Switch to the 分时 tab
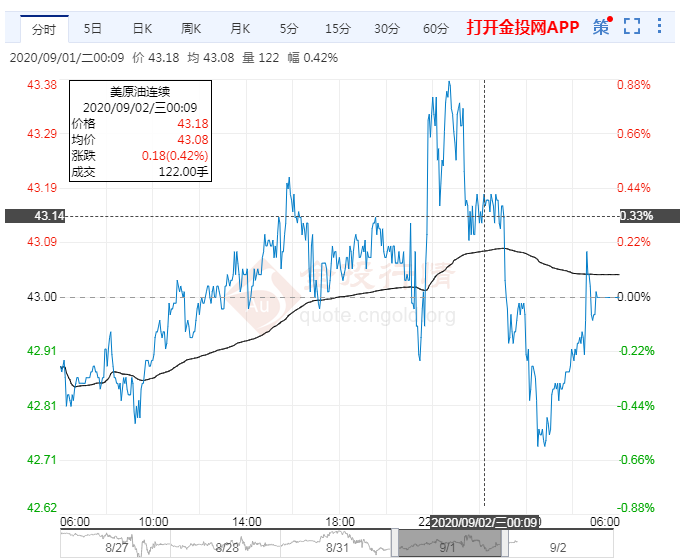 pos(44,28)
